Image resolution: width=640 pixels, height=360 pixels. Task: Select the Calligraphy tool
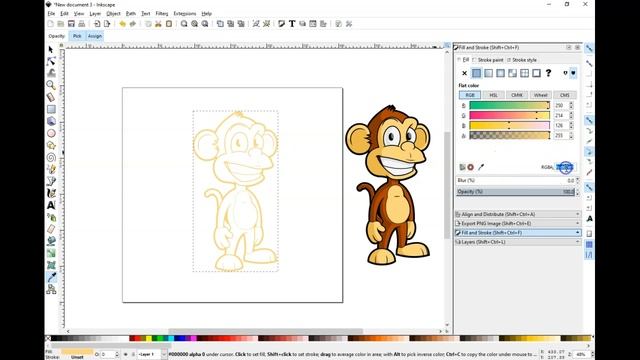pyautogui.click(x=51, y=193)
